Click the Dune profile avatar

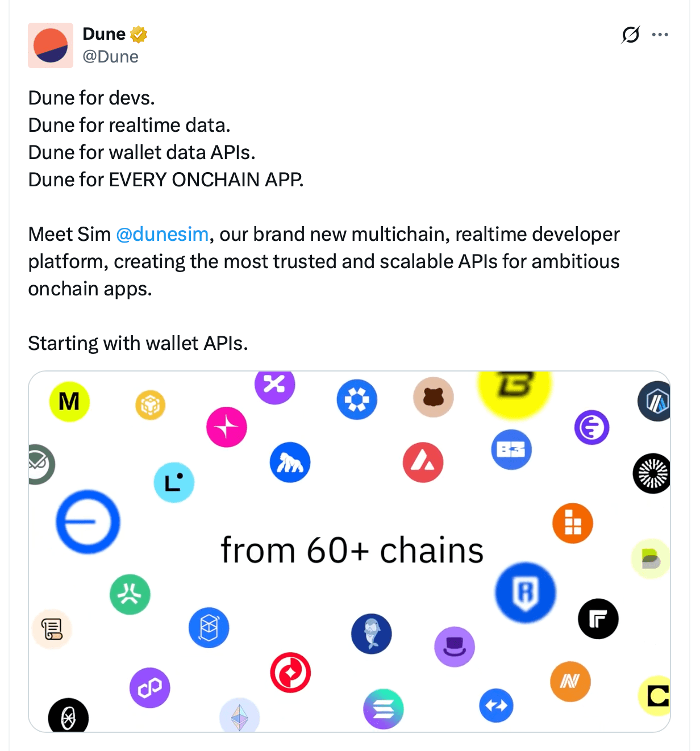click(51, 45)
